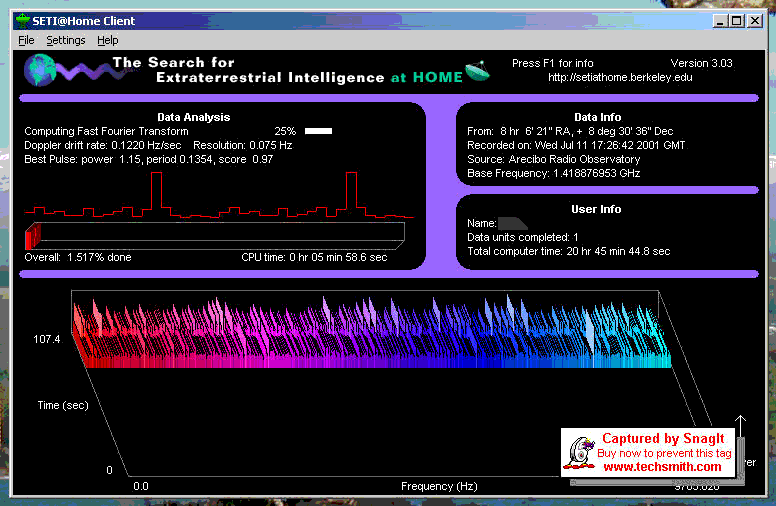Viewport: 776px width, 506px height.
Task: Click the 25% FFT progress bar
Action: tap(318, 131)
